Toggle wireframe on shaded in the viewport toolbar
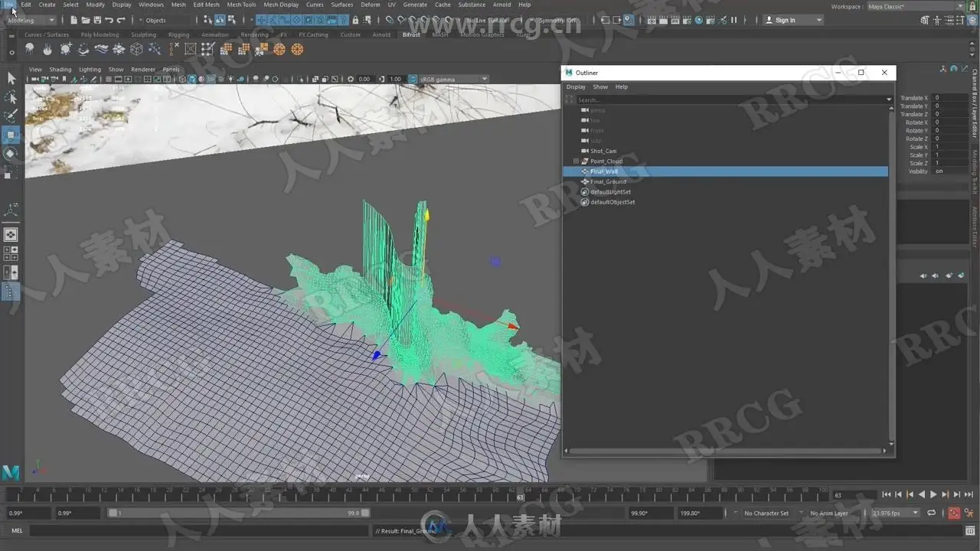 [211, 80]
